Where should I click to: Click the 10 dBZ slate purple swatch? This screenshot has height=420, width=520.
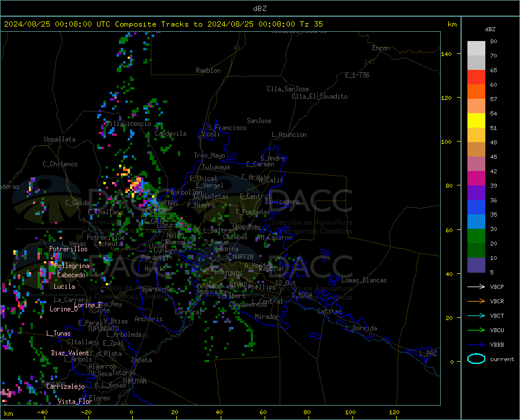(x=476, y=265)
